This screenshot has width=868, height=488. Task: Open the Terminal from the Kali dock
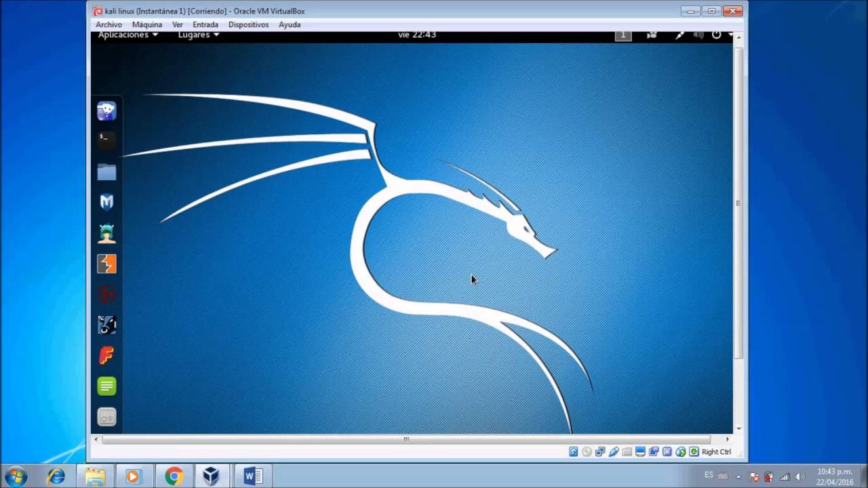106,141
